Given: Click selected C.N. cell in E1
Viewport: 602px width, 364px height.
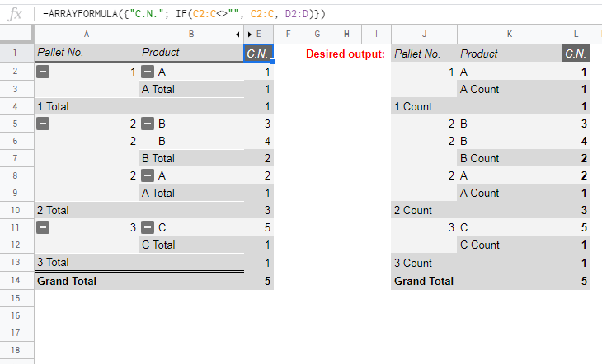Looking at the screenshot, I should click(x=258, y=53).
